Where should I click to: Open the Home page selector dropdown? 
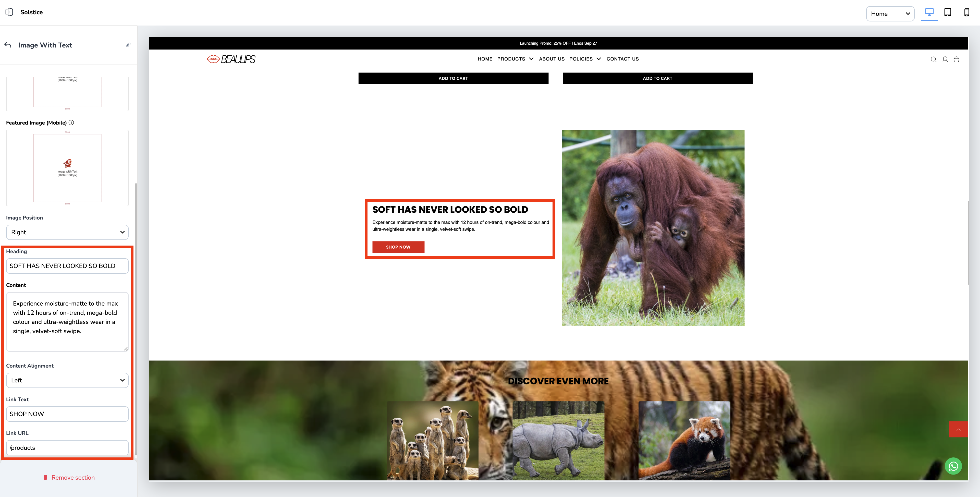tap(890, 14)
